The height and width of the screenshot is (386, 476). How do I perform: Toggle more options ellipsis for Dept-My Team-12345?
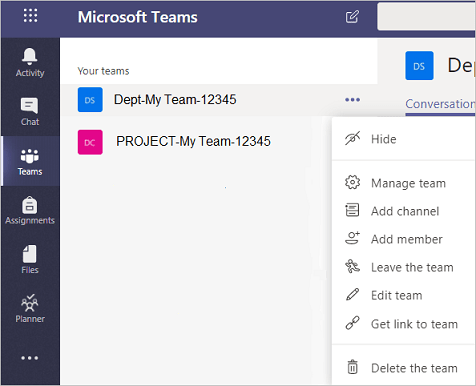(x=352, y=100)
